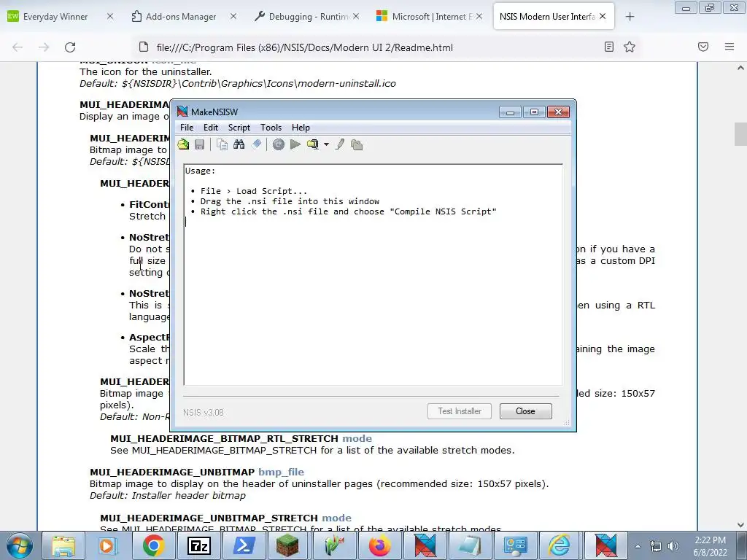
Task: Select the NSIS Modern User Interface tab
Action: click(x=547, y=17)
